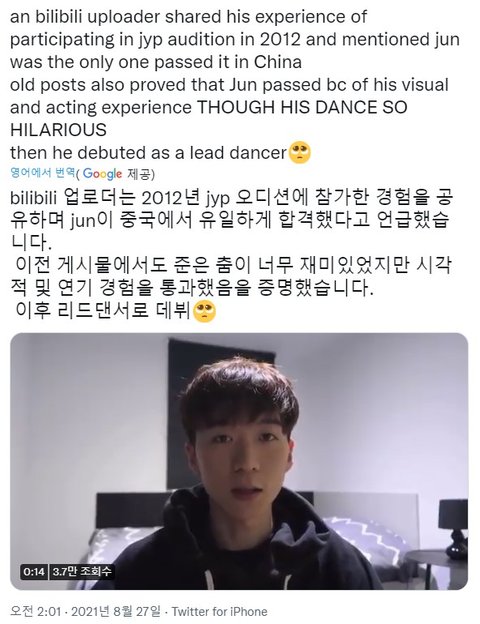Viewport: 480px width, 624px height.
Task: Click the Google logo in translation credit
Action: pos(102,174)
